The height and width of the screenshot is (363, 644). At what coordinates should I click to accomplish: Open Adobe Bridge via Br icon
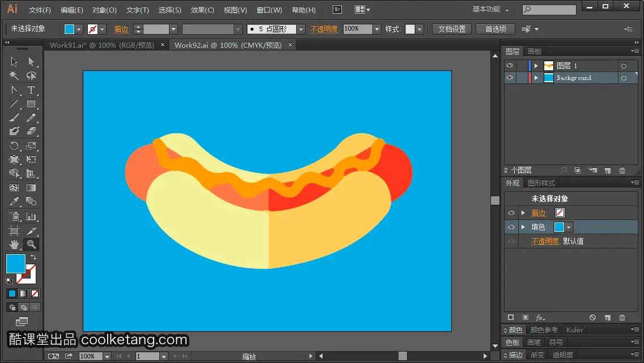[x=337, y=10]
